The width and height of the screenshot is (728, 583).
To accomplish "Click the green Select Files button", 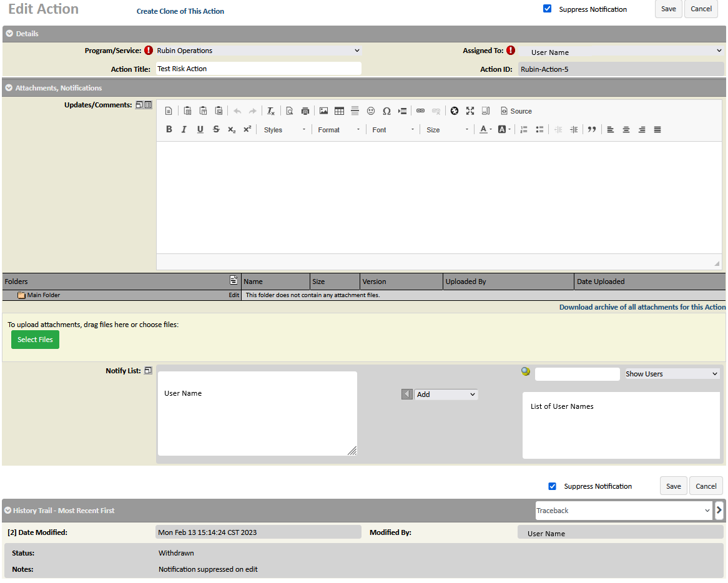I will click(x=35, y=340).
